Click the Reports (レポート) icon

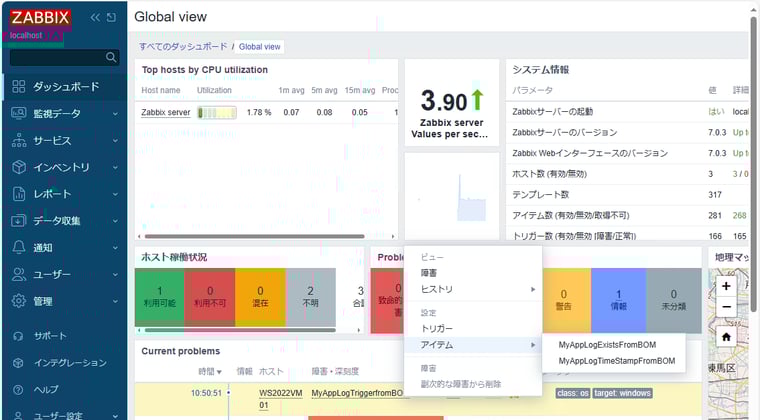pyautogui.click(x=18, y=194)
